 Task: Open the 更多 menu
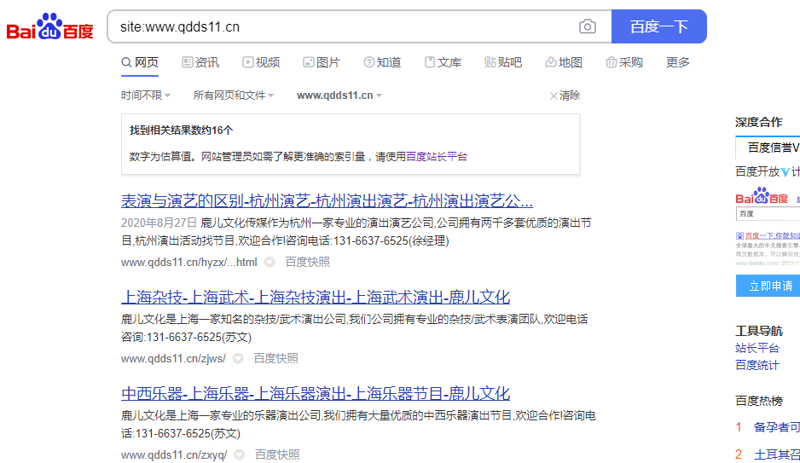(678, 62)
